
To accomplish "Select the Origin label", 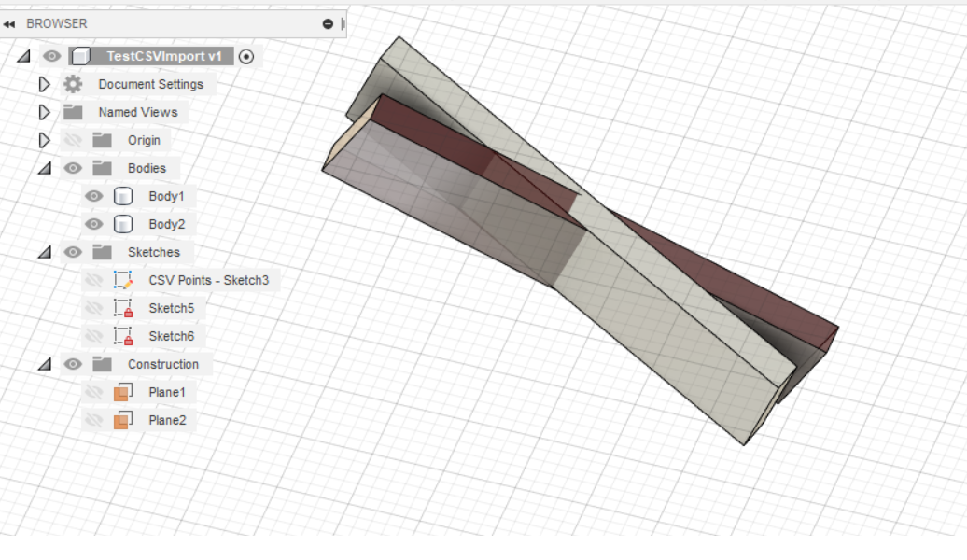I will click(144, 141).
